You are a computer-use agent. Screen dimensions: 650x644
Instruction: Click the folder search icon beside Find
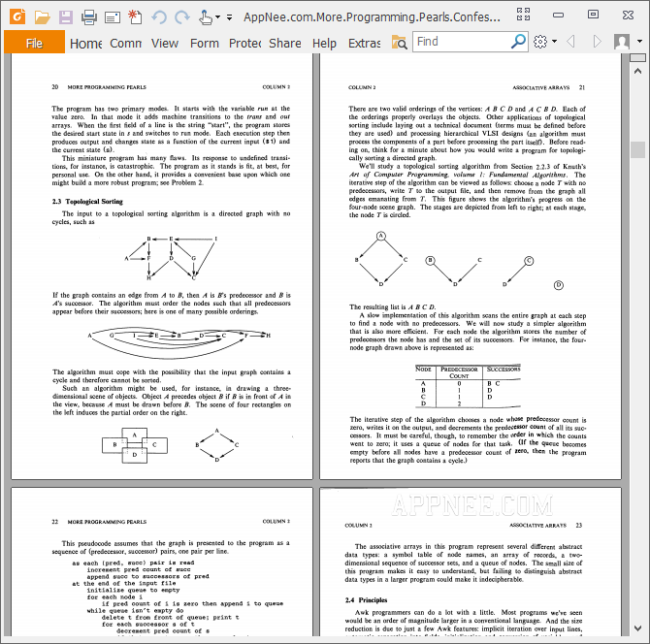399,42
